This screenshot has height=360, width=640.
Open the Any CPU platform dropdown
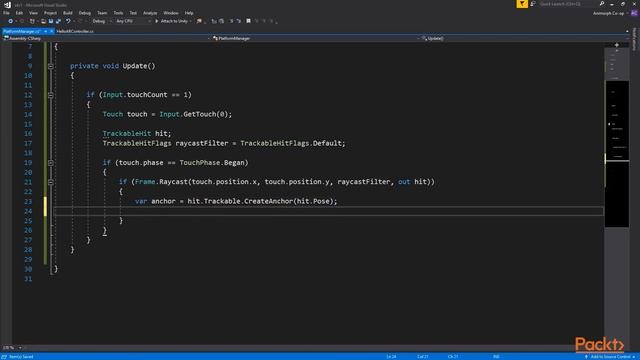click(133, 21)
